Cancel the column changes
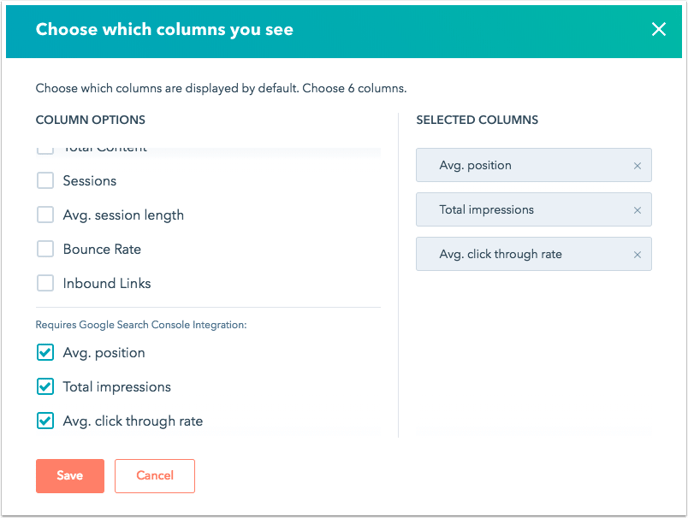Screen dimensions: 688x518 coord(155,476)
